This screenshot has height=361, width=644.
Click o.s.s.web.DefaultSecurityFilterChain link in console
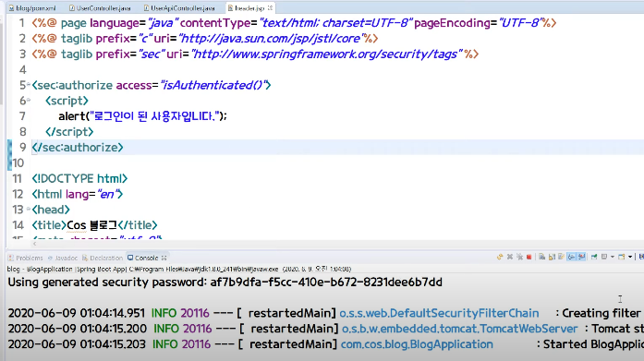[439, 313]
